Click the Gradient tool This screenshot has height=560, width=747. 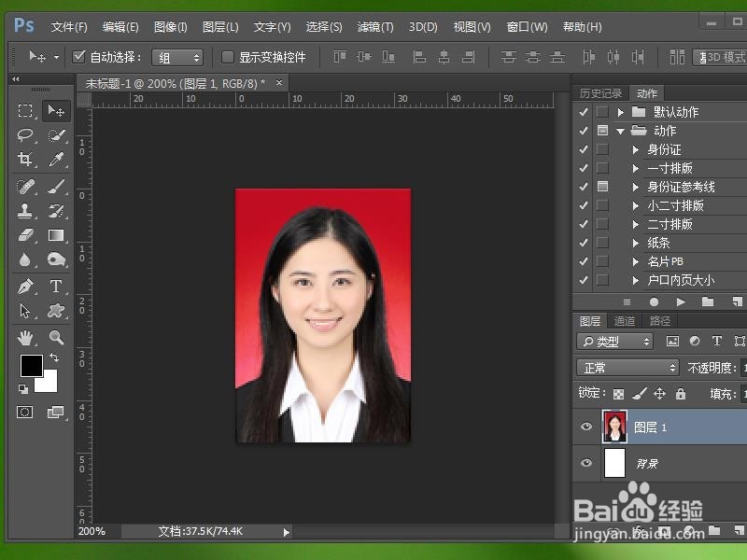(x=57, y=233)
